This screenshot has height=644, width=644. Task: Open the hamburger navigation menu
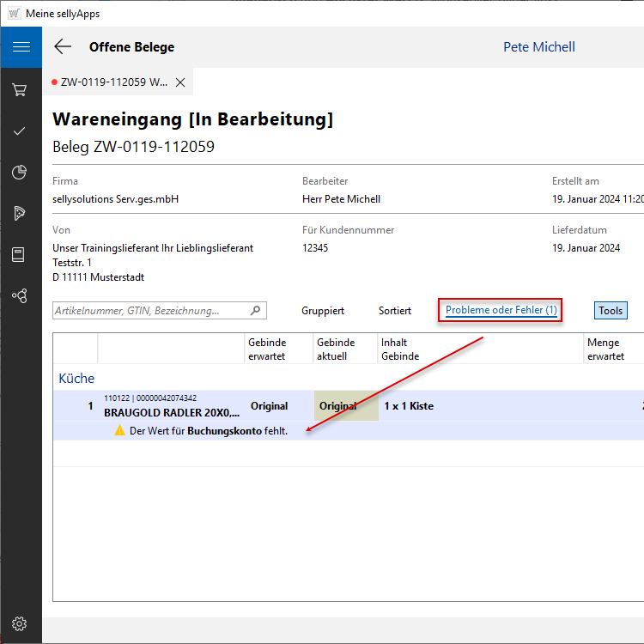(x=21, y=47)
